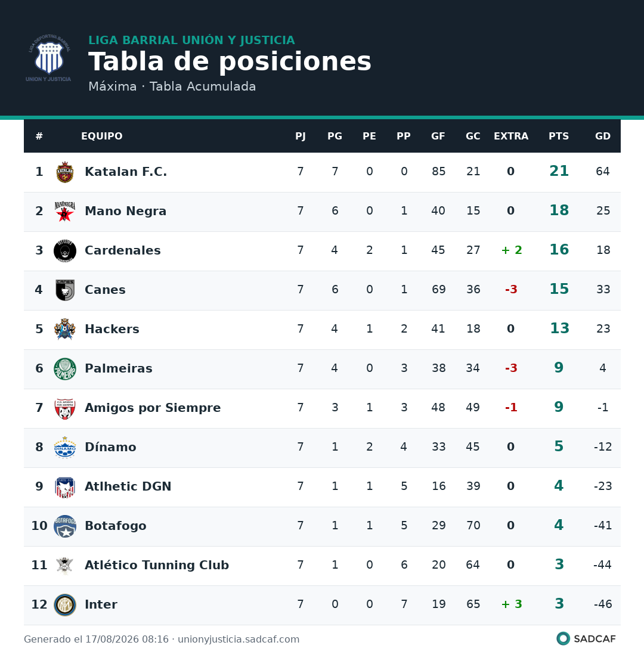Click the Canes shield logo

pos(65,290)
